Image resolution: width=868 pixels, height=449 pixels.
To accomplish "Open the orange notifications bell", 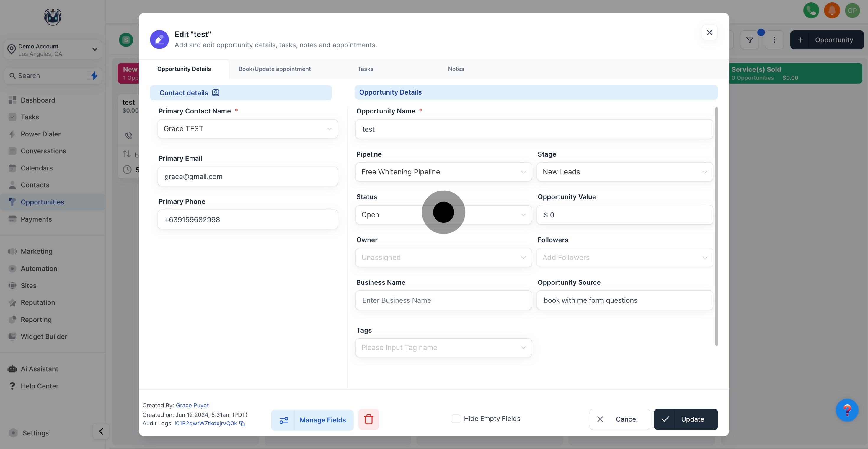I will (x=832, y=10).
